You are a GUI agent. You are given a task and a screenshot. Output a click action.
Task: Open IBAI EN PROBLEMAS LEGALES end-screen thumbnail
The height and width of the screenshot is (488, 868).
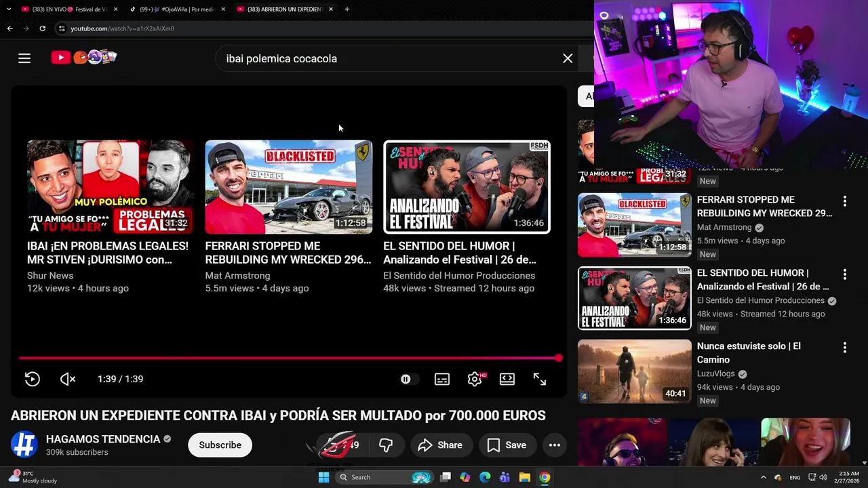pos(110,187)
